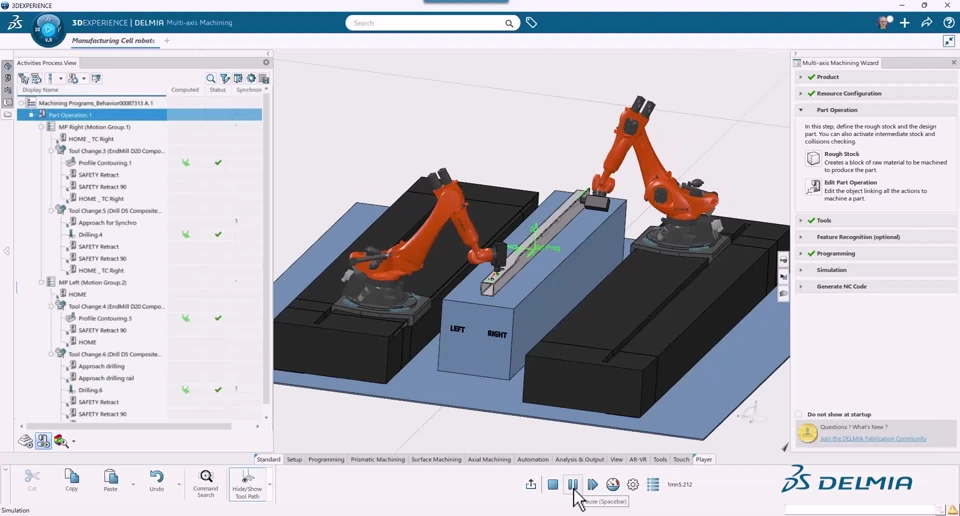Click the Activities Process View panel options gear
The image size is (960, 516).
pos(266,62)
